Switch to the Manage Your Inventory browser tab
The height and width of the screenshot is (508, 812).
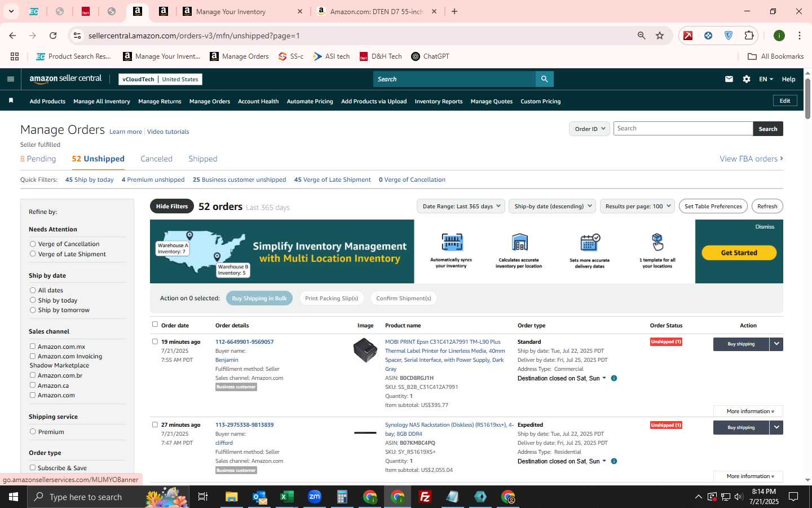click(241, 11)
